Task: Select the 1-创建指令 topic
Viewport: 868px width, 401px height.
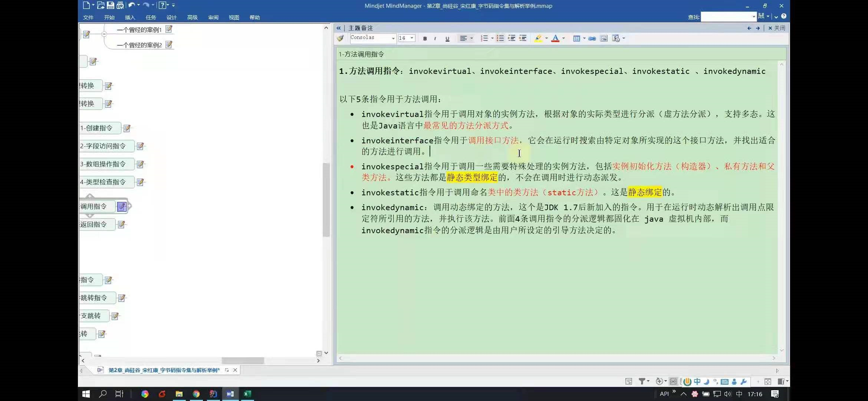Action: coord(100,128)
